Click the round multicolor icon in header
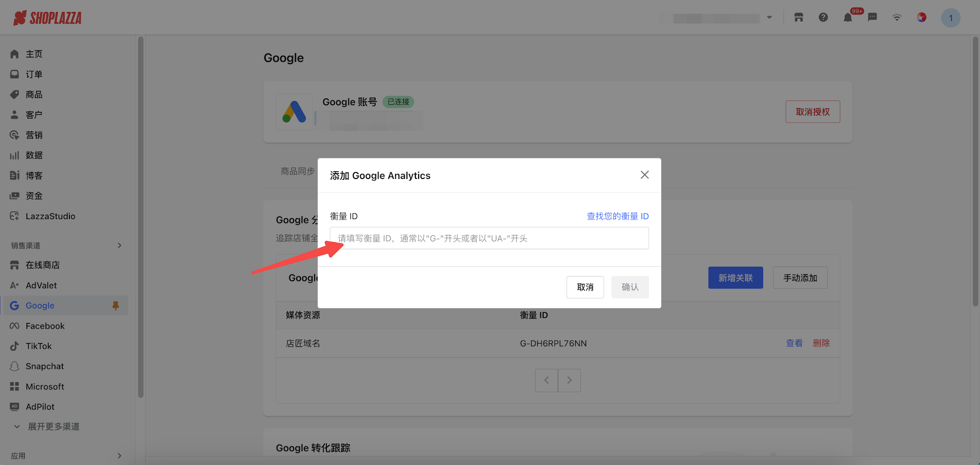 (922, 18)
